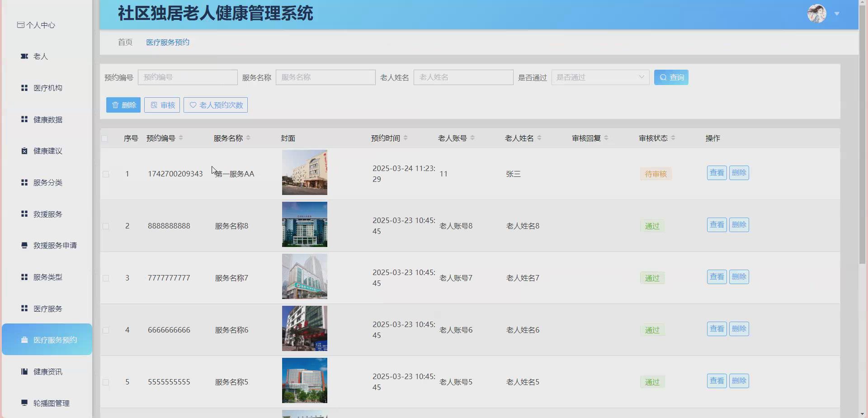Viewport: 868px width, 418px height.
Task: Open 个人中心 at the top of sidebar
Action: point(37,25)
